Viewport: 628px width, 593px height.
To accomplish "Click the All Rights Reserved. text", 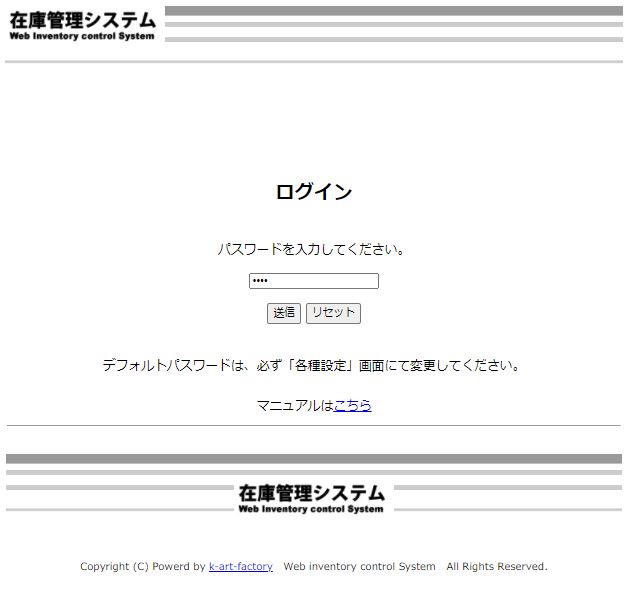I will pos(497,566).
